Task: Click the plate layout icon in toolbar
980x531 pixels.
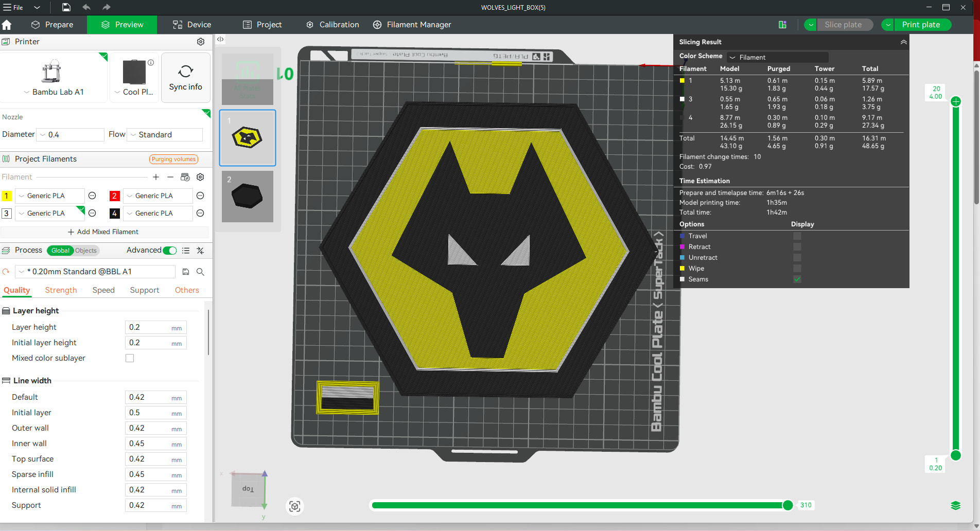Action: point(782,25)
